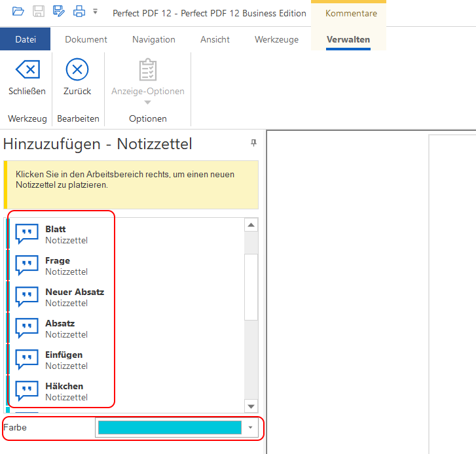Click the Print icon in quick access
The height and width of the screenshot is (454, 476).
pos(79,12)
